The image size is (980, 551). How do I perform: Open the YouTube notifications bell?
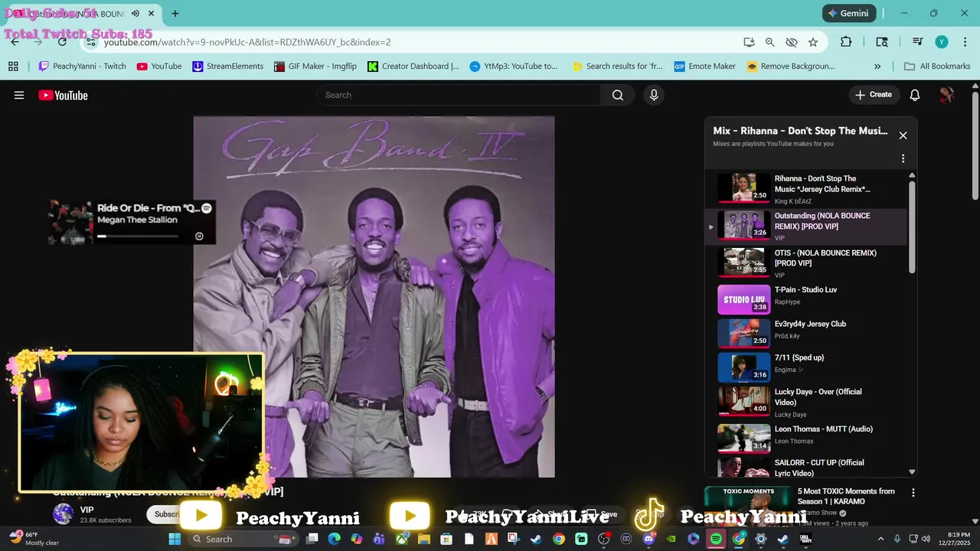[x=915, y=95]
